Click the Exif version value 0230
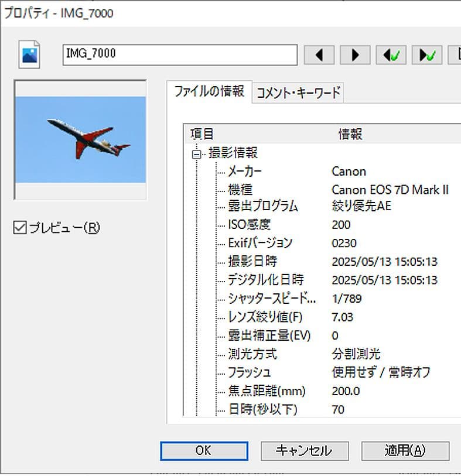Screen dimensions: 461x476 pos(344,243)
